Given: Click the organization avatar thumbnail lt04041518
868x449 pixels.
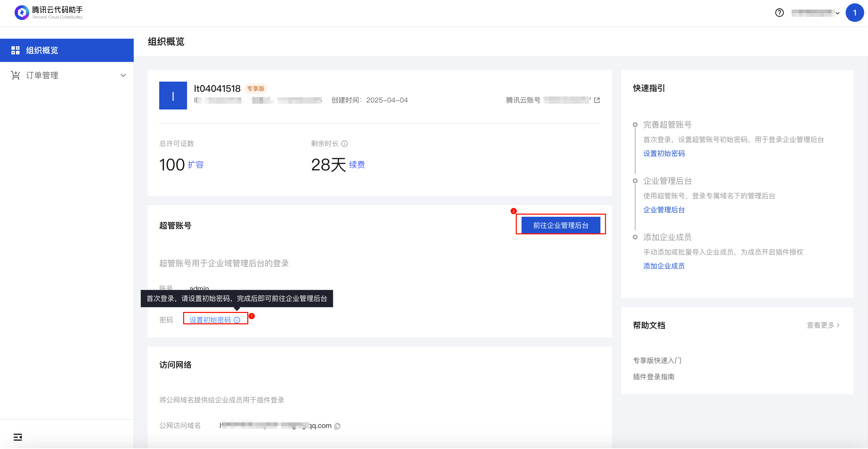Looking at the screenshot, I should (x=173, y=96).
